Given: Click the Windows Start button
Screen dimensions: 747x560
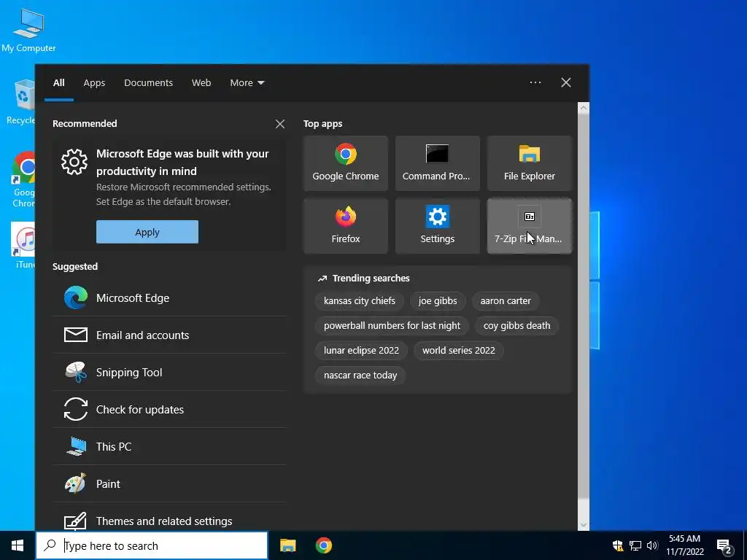Looking at the screenshot, I should point(18,545).
